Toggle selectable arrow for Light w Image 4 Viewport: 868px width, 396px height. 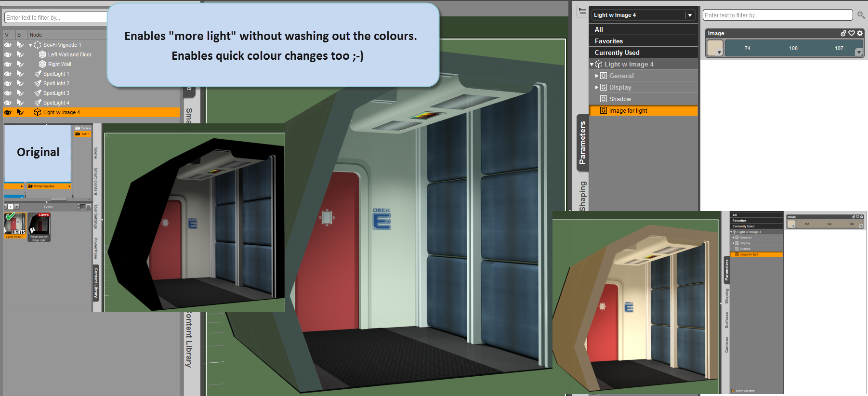(20, 112)
